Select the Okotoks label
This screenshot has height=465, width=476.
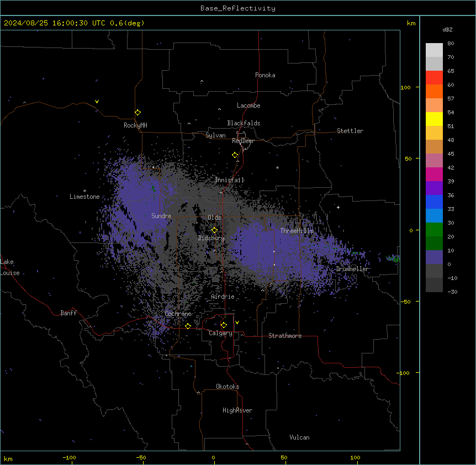228,387
